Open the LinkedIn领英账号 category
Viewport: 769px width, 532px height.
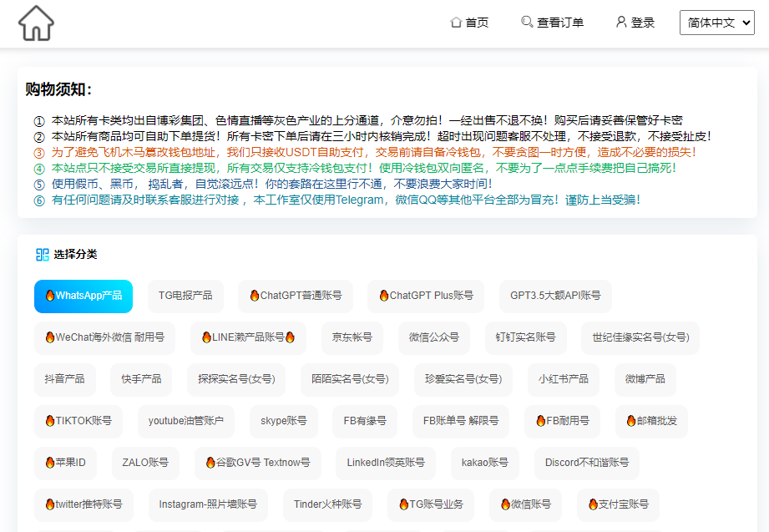click(x=385, y=464)
